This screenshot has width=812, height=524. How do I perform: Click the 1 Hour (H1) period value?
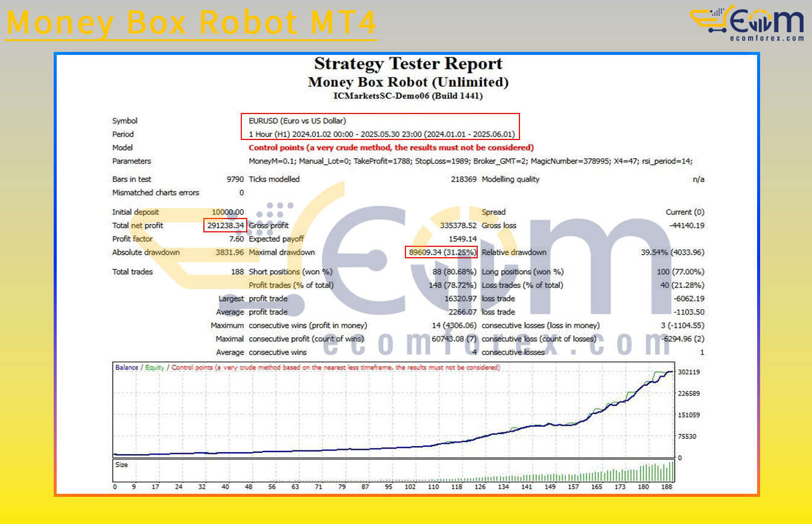pyautogui.click(x=382, y=134)
